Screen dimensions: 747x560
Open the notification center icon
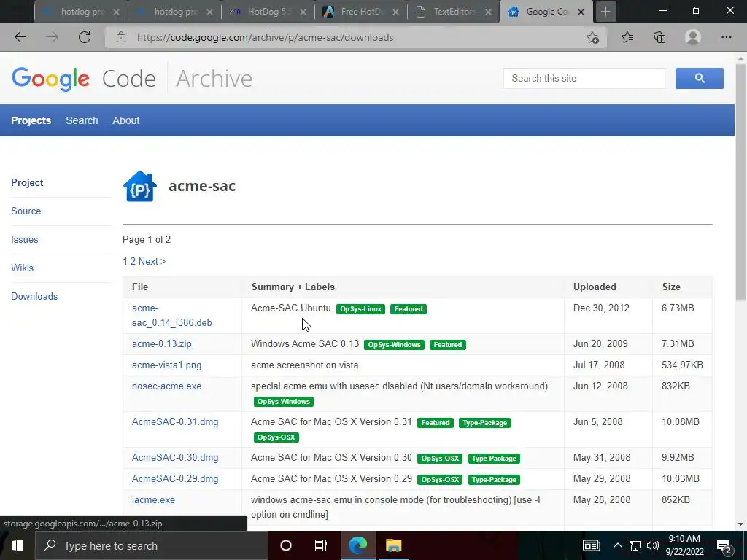click(x=724, y=545)
